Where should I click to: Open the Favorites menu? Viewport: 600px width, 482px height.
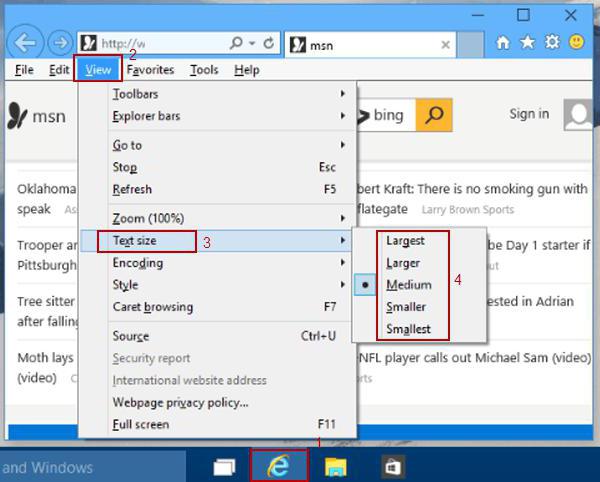150,70
